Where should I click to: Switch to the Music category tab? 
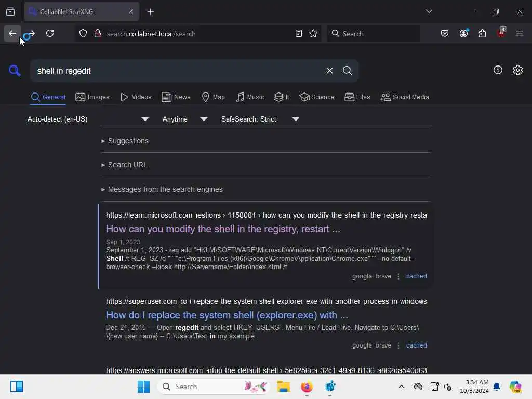point(250,97)
